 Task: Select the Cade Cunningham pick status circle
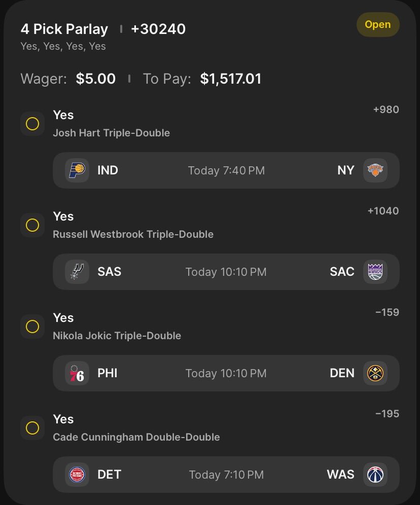(x=32, y=428)
